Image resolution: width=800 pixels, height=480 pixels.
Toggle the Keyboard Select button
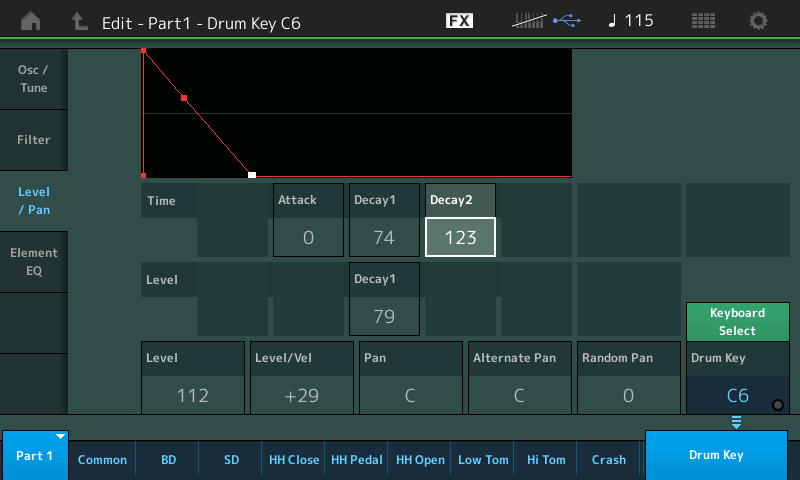(x=737, y=322)
